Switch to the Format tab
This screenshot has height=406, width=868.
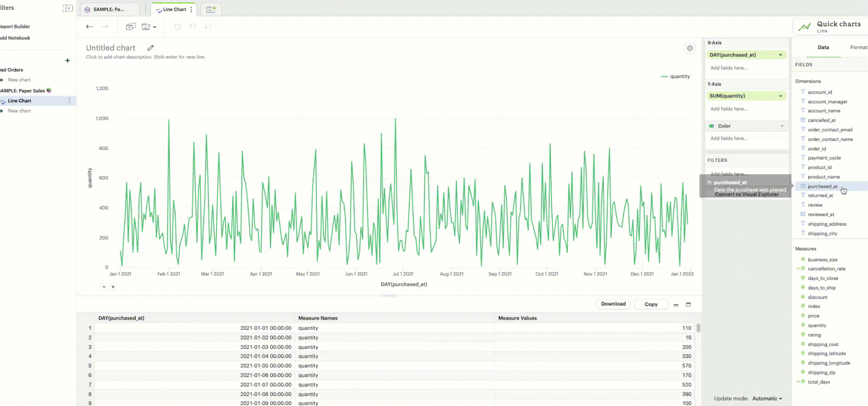click(858, 47)
